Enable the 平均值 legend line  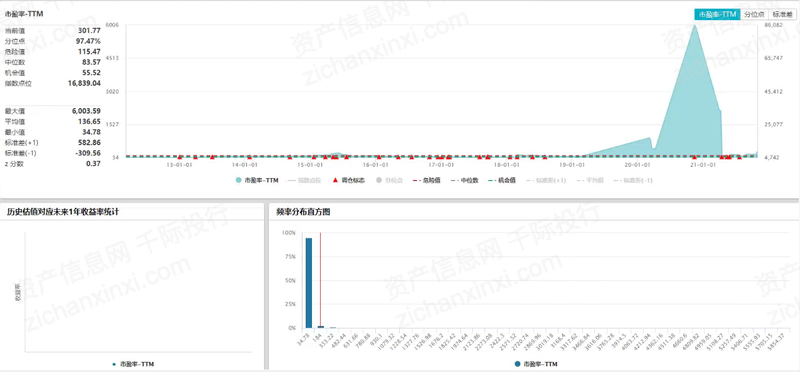[x=590, y=180]
